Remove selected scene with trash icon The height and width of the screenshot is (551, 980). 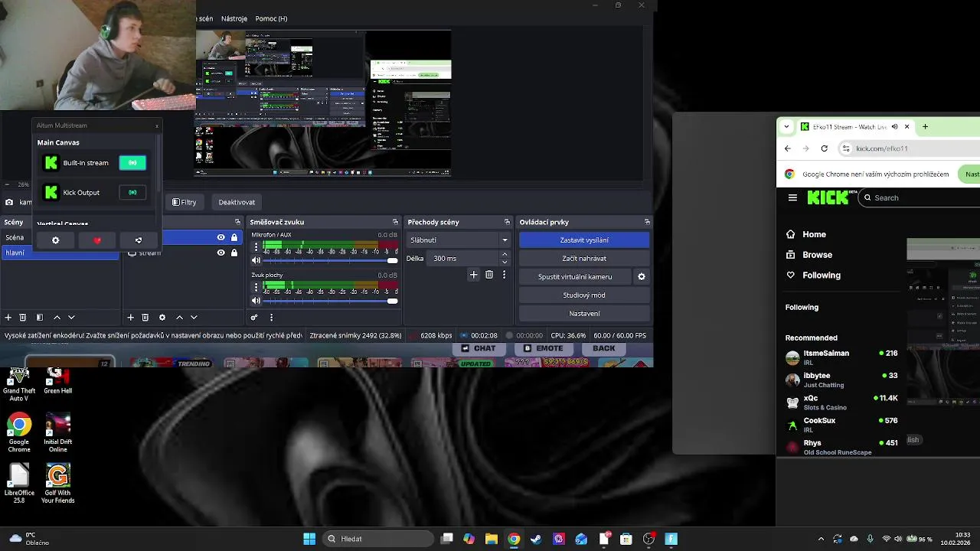pyautogui.click(x=23, y=318)
